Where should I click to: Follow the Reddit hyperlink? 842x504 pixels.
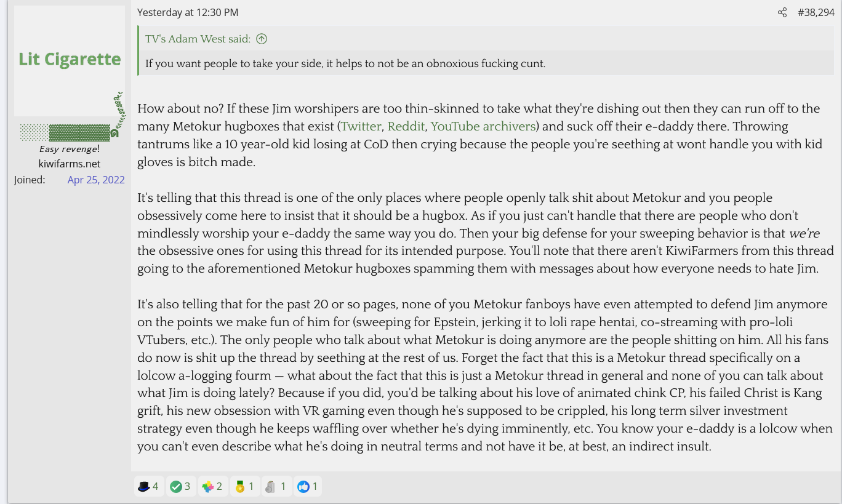pyautogui.click(x=406, y=126)
